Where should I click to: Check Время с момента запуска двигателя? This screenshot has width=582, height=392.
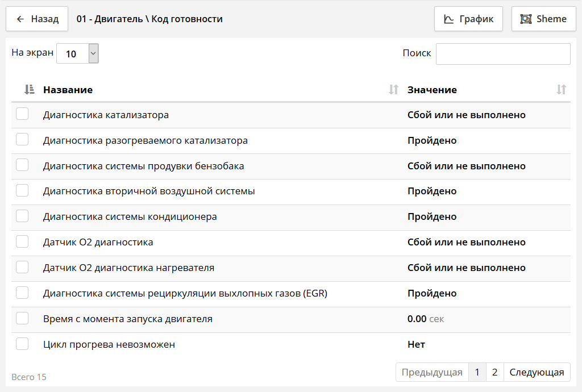[x=22, y=318]
